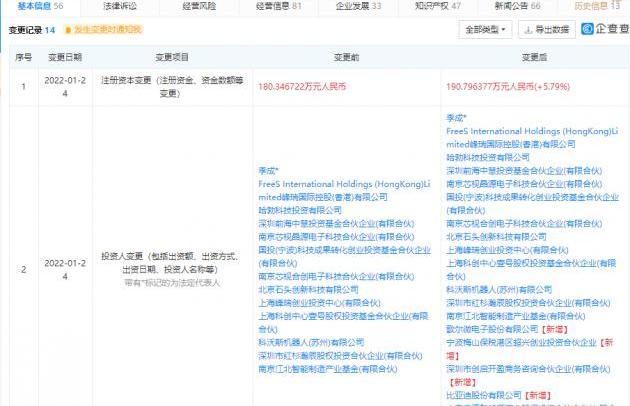Open the 历史信息 tab
Screen dimensions: 630x406
pyautogui.click(x=597, y=6)
